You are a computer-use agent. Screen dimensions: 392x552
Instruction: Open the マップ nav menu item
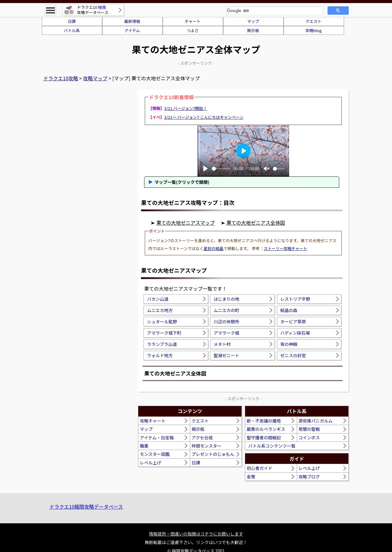[253, 21]
